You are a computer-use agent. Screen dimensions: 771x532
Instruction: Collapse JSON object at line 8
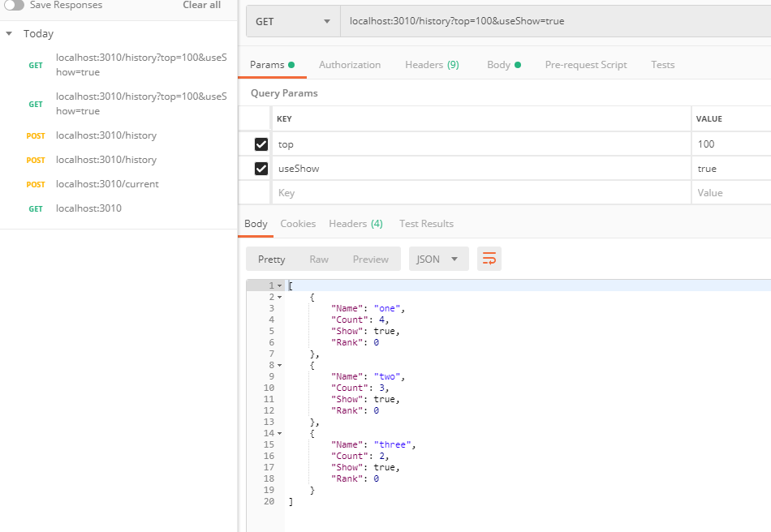point(280,366)
